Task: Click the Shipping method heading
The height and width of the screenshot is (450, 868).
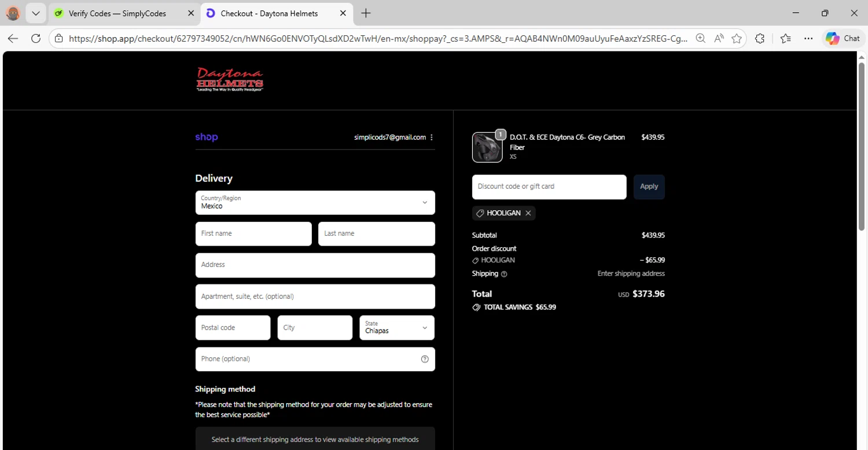Action: (x=225, y=389)
